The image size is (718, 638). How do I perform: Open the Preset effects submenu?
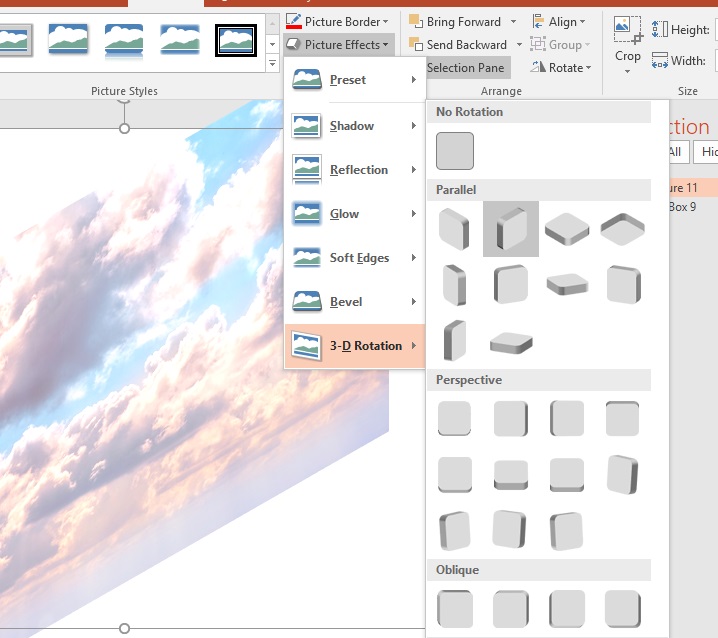click(355, 80)
